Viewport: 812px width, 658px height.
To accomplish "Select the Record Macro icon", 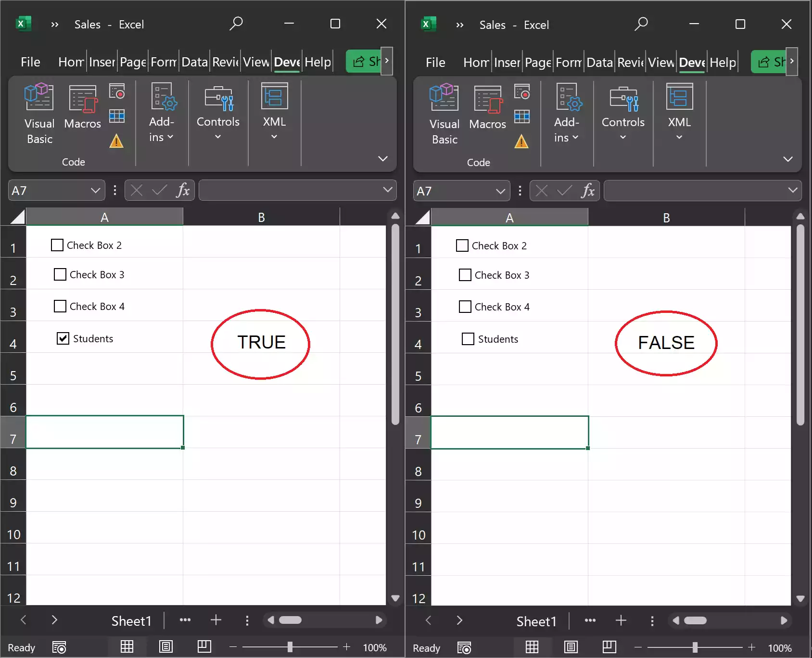I will pos(117,91).
